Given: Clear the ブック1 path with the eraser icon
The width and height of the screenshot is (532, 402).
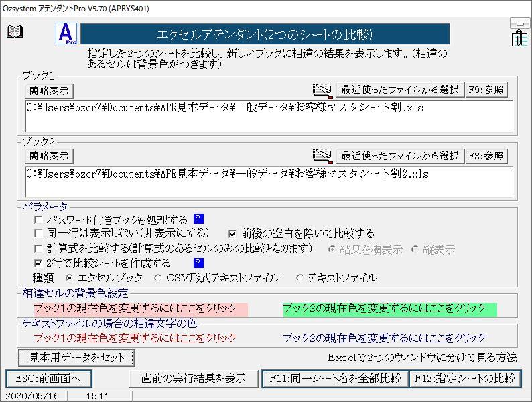Looking at the screenshot, I should point(322,90).
